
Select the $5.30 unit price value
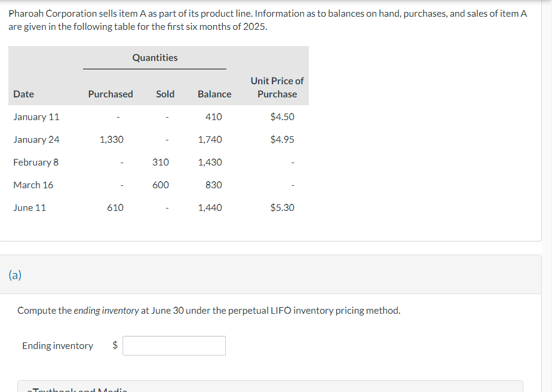(282, 207)
